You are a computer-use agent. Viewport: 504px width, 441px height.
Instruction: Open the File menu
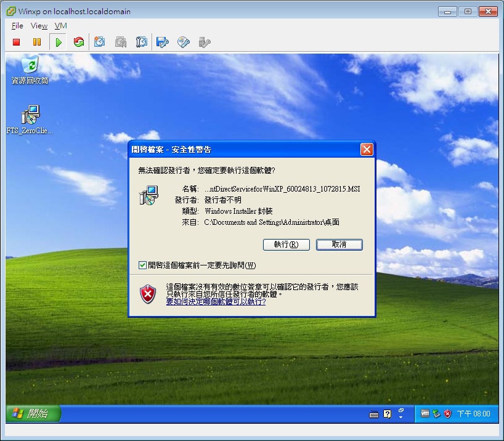pos(17,26)
